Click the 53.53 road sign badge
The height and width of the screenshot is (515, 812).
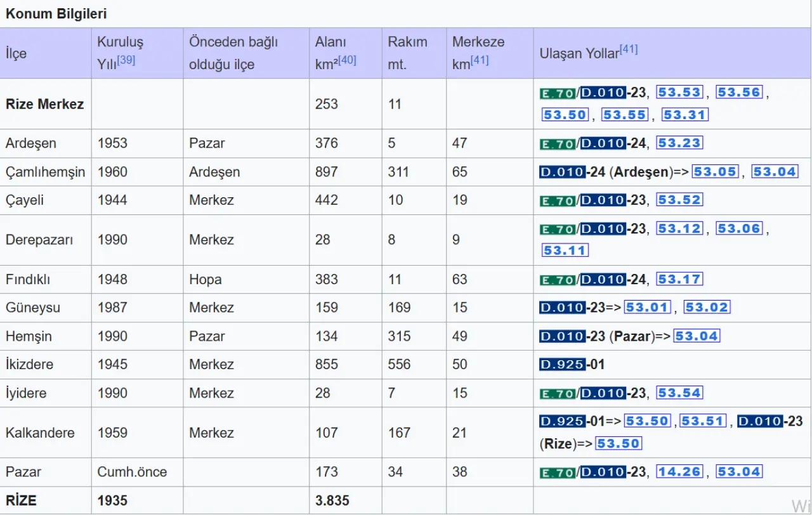(x=679, y=93)
